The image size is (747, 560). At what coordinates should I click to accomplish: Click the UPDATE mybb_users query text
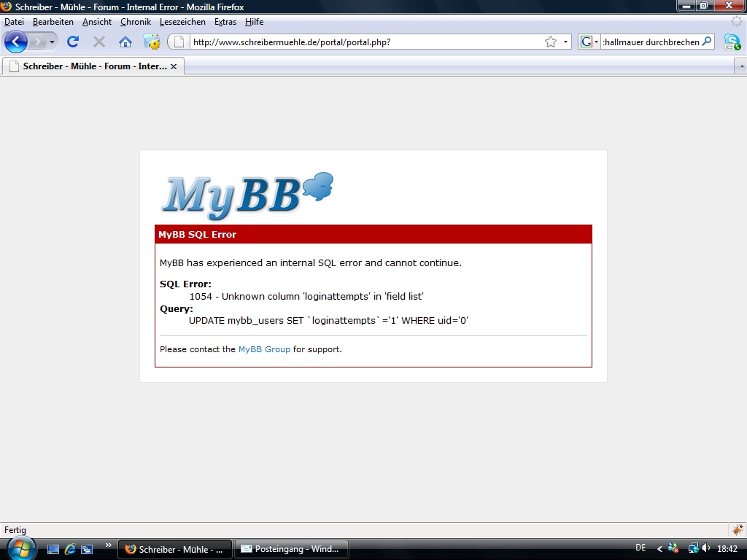click(329, 321)
